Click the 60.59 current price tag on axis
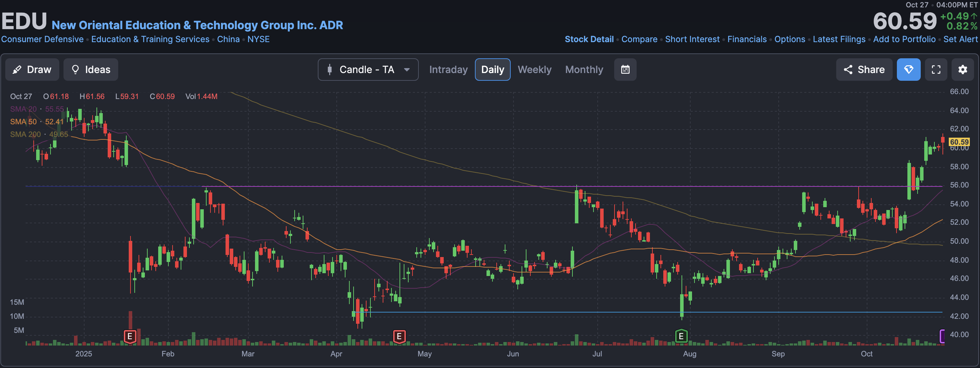The height and width of the screenshot is (368, 980). coord(959,142)
